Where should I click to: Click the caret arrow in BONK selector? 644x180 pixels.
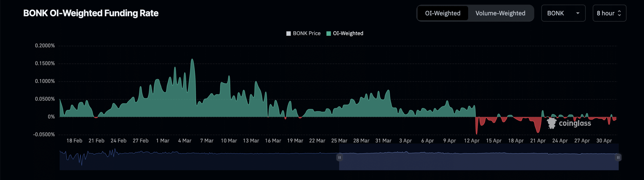pos(578,13)
